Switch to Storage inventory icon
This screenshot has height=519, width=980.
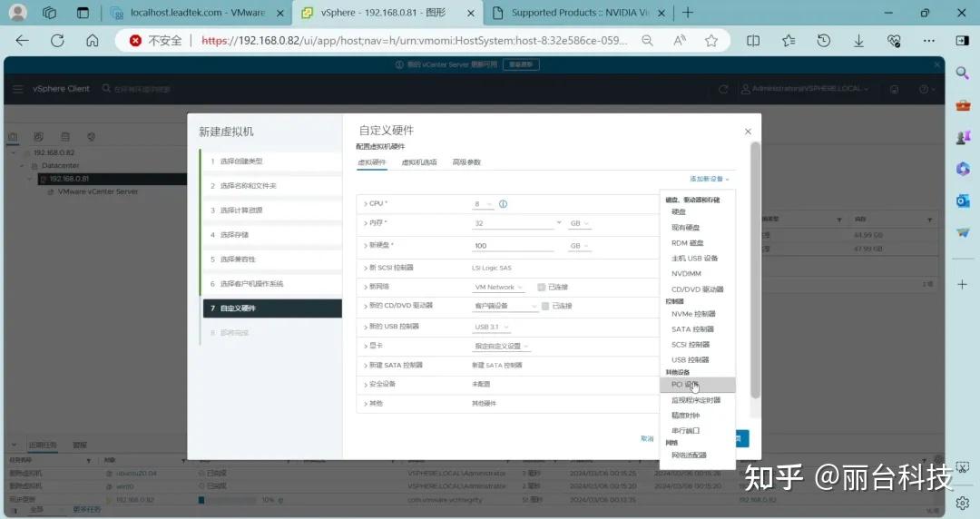65,136
